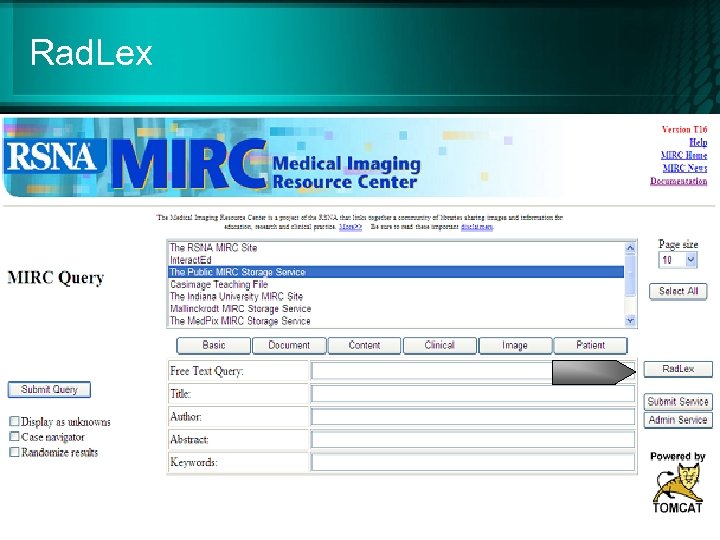The height and width of the screenshot is (540, 720).
Task: Click the Submit Query button
Action: (49, 389)
